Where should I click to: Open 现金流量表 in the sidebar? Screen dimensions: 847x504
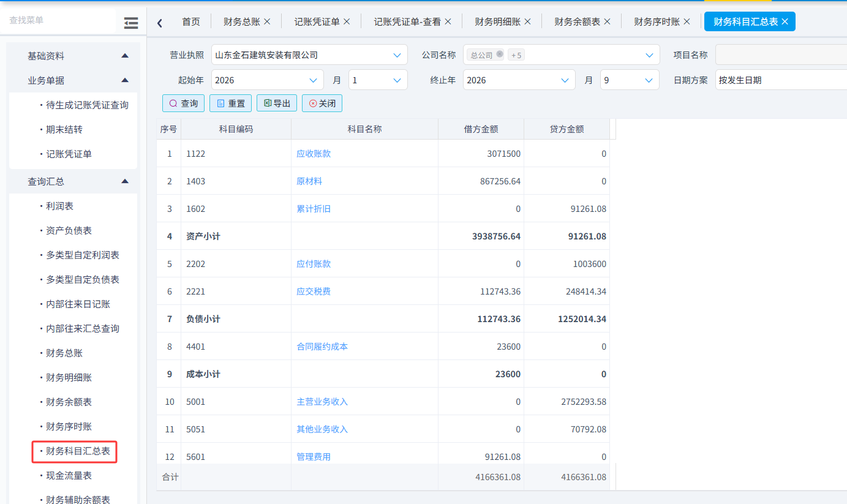[69, 475]
